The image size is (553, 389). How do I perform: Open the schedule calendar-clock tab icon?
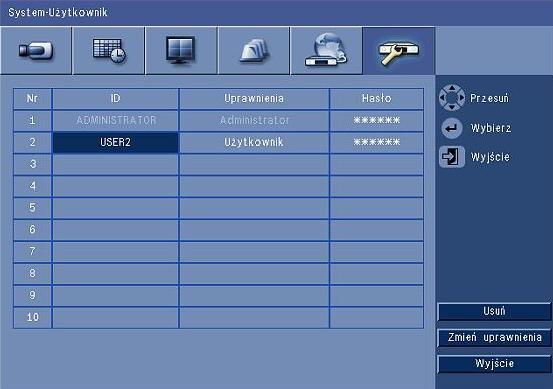[109, 50]
